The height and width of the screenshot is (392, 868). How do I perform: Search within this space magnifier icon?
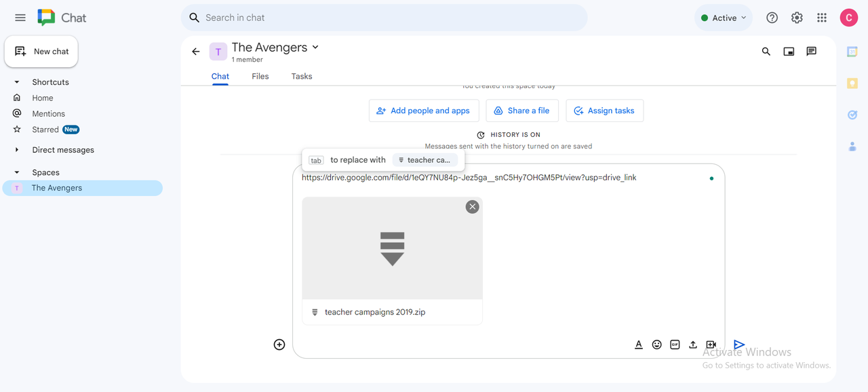pyautogui.click(x=766, y=52)
